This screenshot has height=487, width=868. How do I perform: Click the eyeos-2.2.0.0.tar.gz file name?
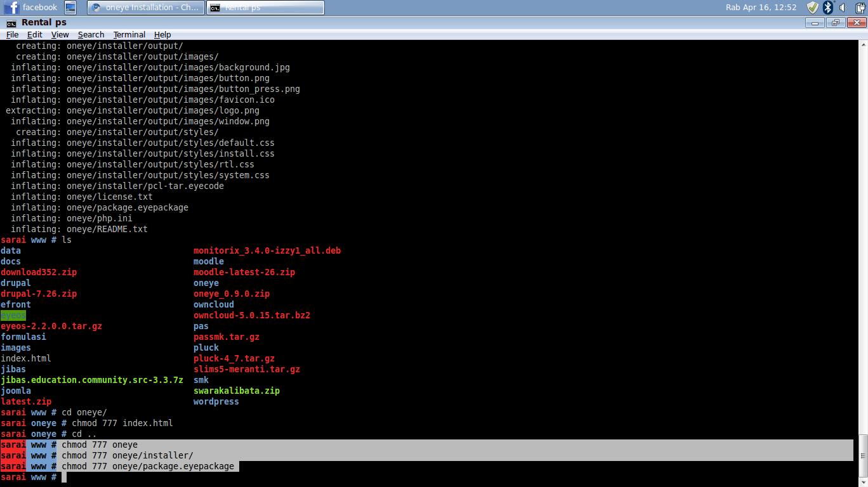pyautogui.click(x=51, y=326)
